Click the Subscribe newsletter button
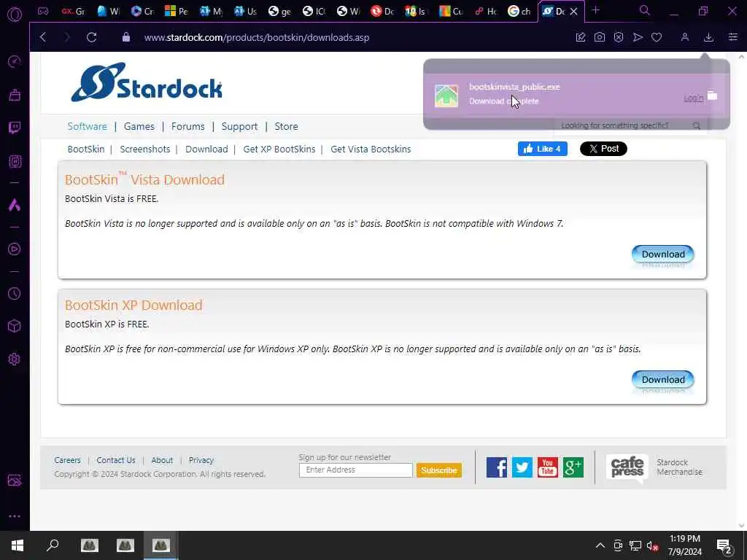Image resolution: width=747 pixels, height=560 pixels. pos(438,470)
